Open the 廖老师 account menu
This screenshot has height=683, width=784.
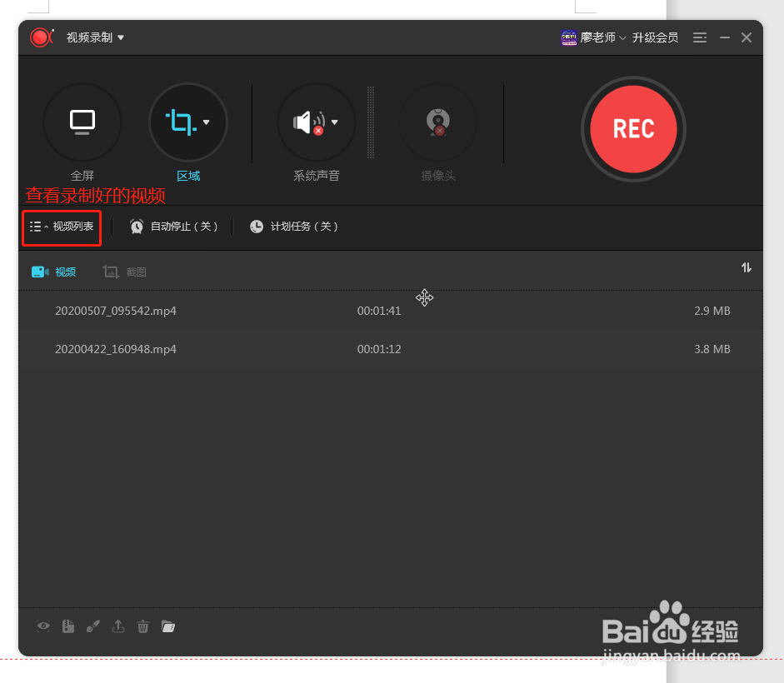603,37
